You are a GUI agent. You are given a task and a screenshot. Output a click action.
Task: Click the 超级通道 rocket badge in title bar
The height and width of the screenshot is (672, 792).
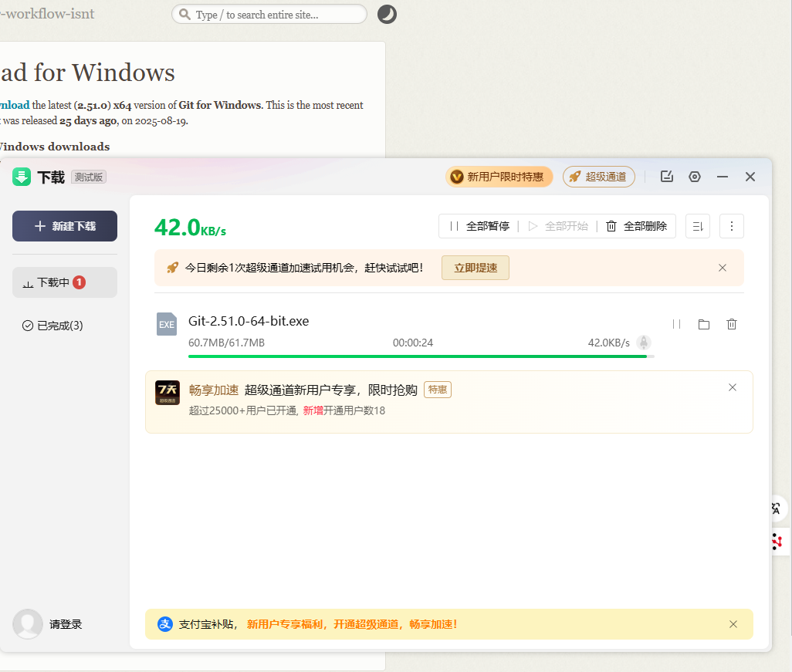[599, 177]
